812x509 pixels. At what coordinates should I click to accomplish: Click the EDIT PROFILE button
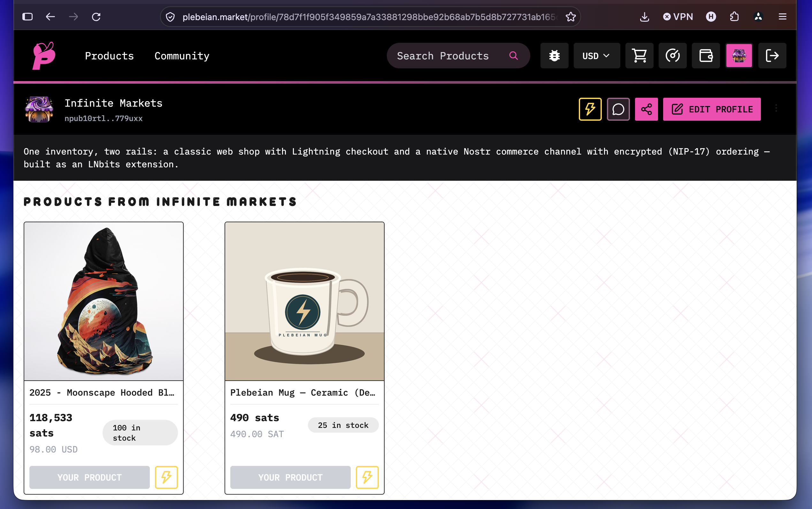click(x=712, y=109)
